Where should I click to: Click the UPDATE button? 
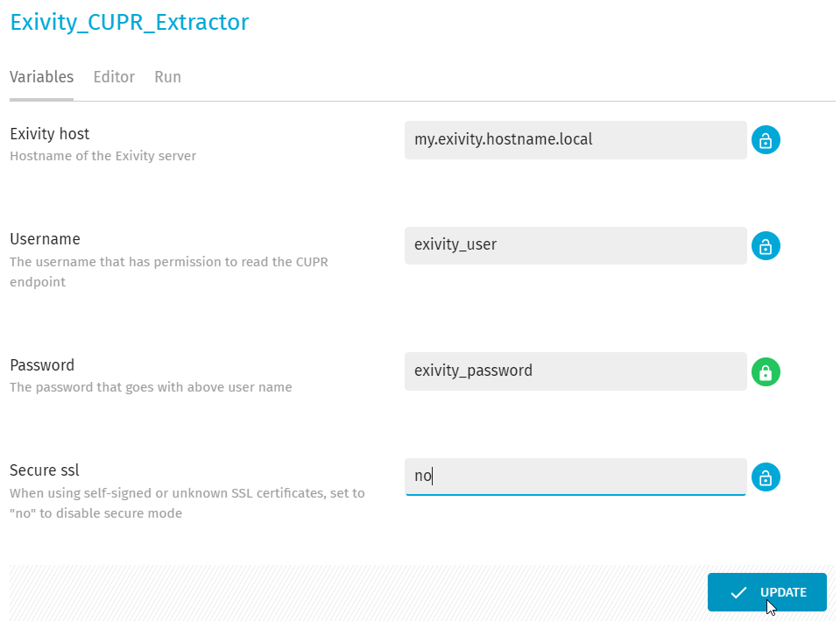766,592
